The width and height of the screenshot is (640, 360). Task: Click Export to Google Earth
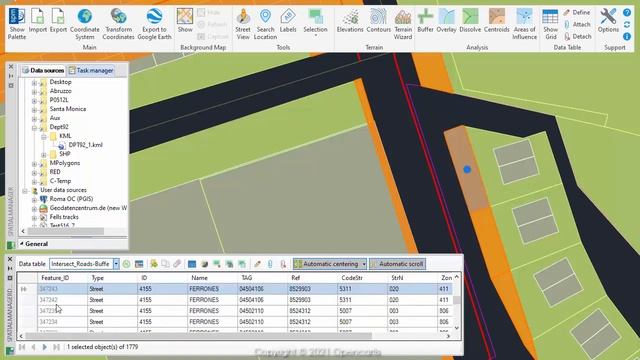click(x=154, y=24)
